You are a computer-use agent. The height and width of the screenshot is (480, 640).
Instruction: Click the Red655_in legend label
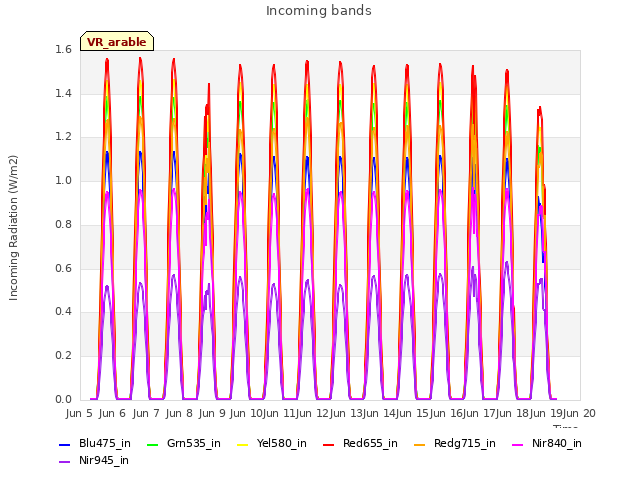pos(370,443)
